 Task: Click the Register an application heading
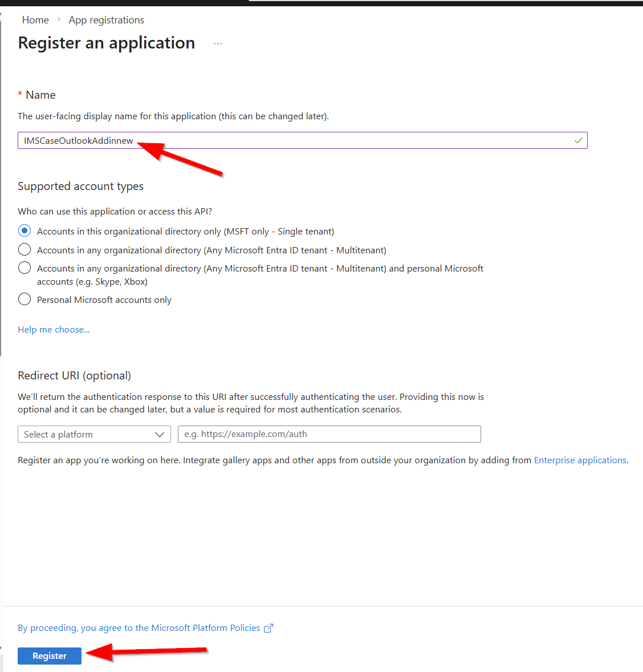106,43
